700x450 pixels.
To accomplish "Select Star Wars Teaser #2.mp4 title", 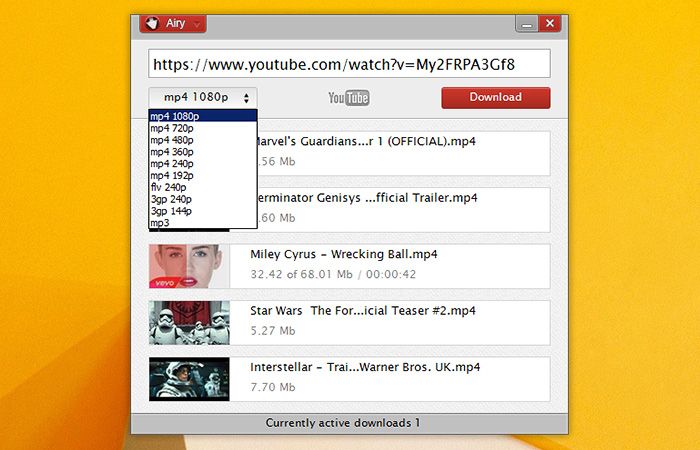I will pyautogui.click(x=362, y=311).
